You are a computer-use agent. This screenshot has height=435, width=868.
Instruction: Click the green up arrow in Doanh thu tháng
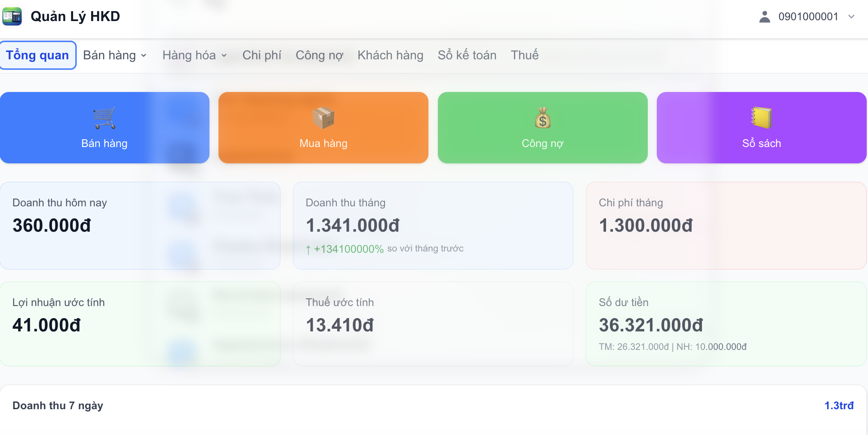[308, 249]
